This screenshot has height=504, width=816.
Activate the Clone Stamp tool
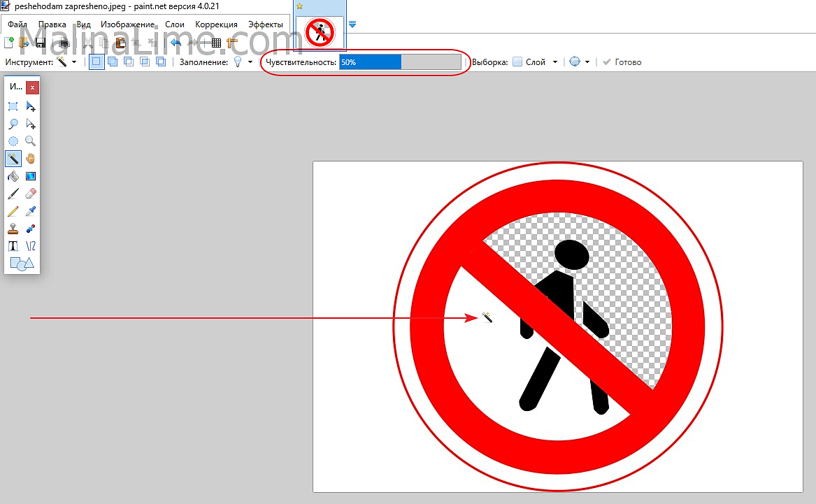pos(13,229)
